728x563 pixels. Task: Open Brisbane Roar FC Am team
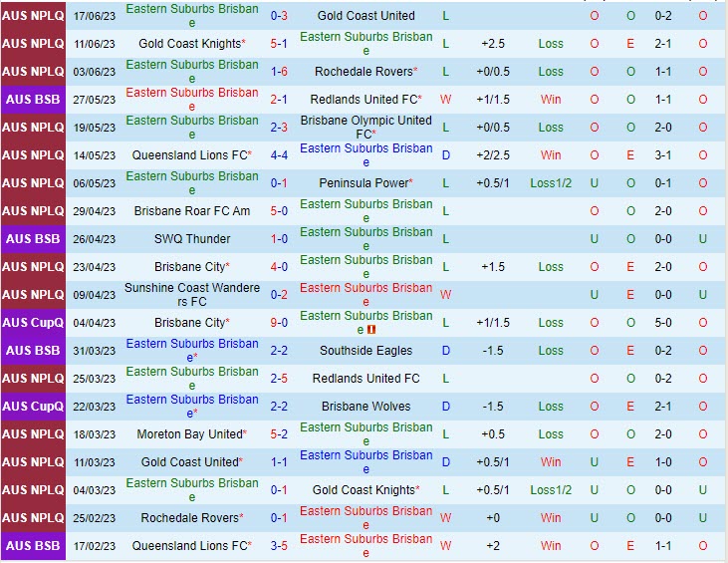click(192, 211)
